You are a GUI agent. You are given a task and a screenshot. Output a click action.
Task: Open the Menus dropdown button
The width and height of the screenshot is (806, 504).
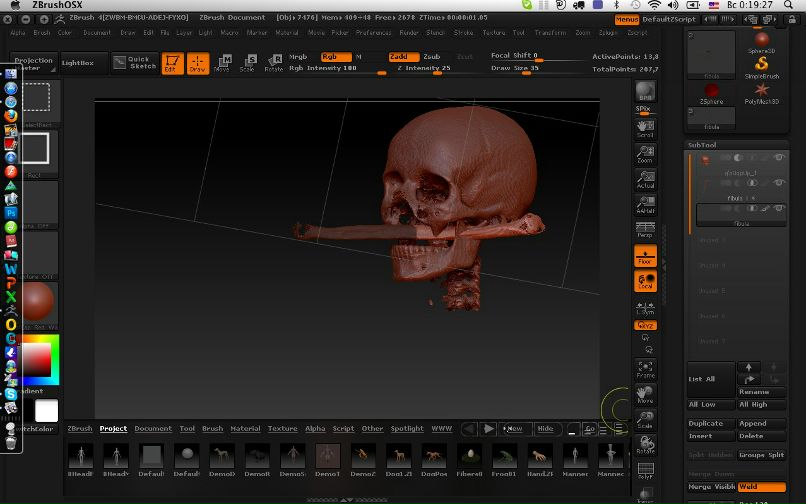tap(627, 19)
